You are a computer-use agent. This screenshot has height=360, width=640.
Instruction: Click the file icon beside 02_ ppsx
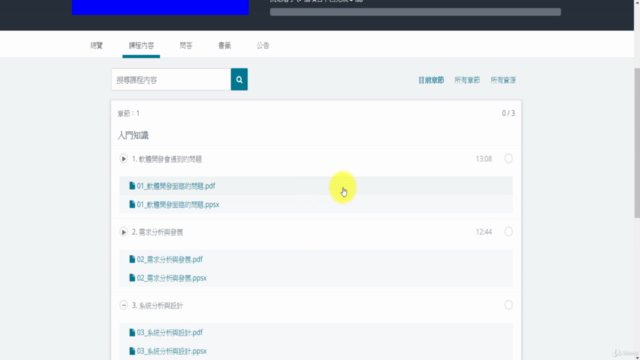tap(132, 278)
